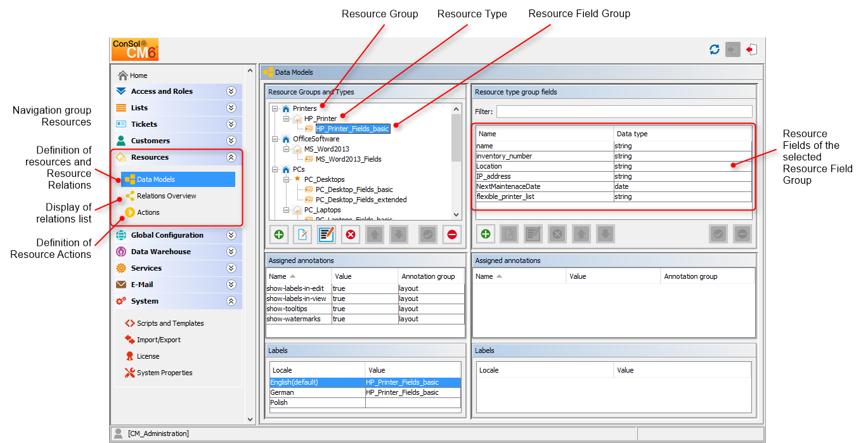The image size is (868, 443).
Task: Collapse the PCs node using its minus box
Action: (275, 169)
